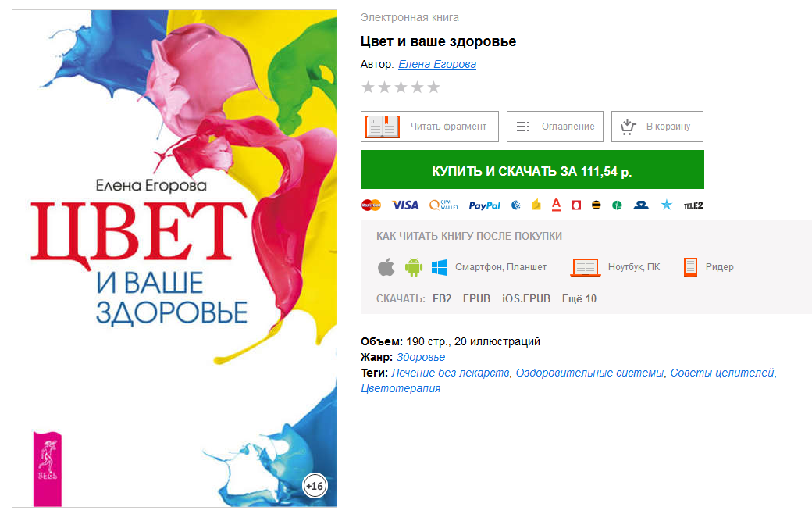
Task: Open author link Елена Егорова
Action: [437, 64]
